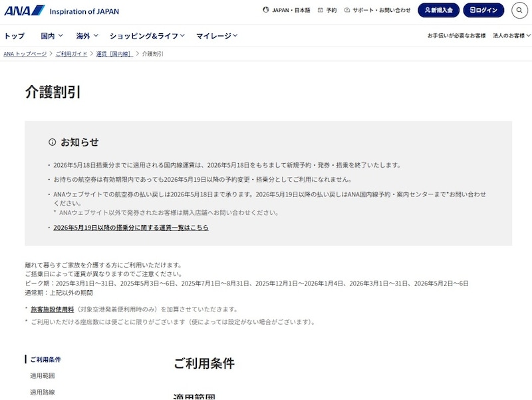Expand the 国内 dropdown menu

click(49, 35)
